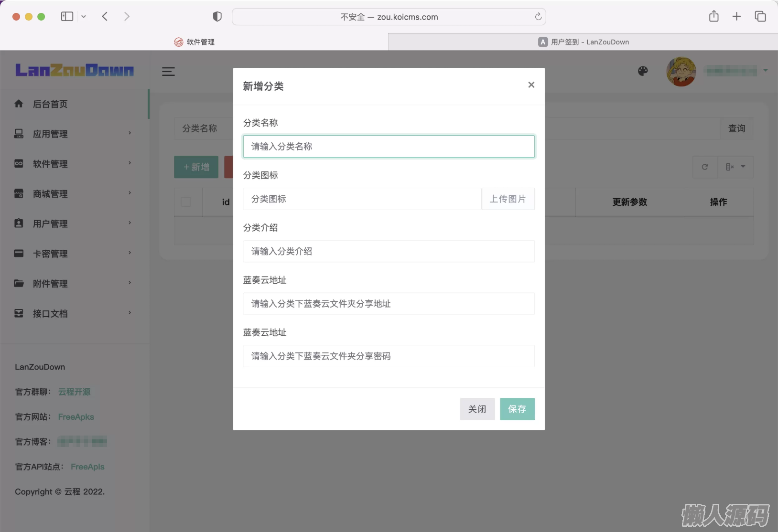Viewport: 778px width, 532px height.
Task: Open the FreeApks official website link
Action: [x=76, y=417]
